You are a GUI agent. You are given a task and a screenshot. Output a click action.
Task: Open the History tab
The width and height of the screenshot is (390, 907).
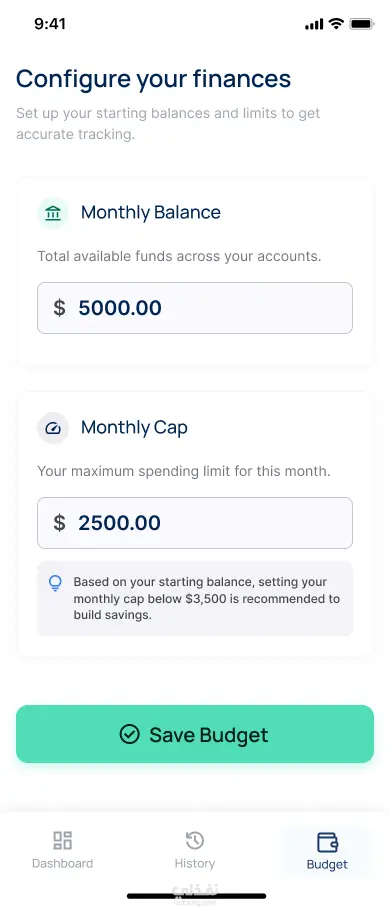pyautogui.click(x=194, y=849)
